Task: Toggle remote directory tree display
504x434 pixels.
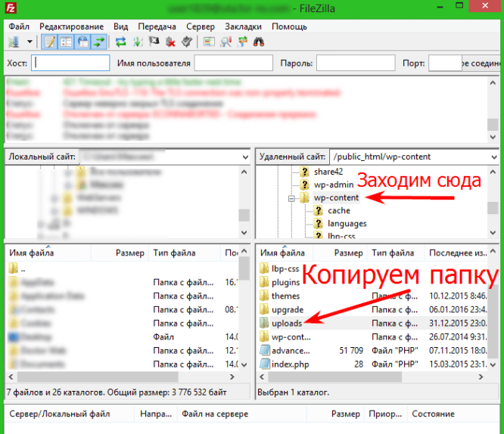Action: [83, 42]
